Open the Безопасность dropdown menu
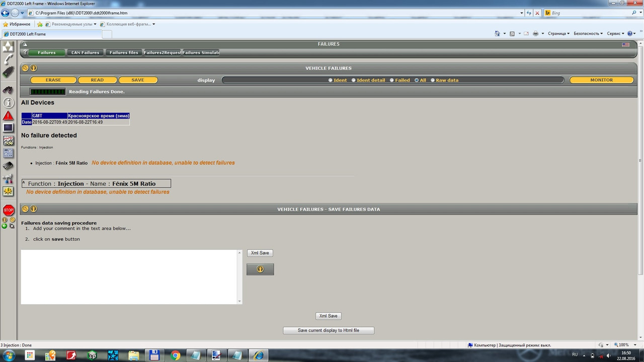644x362 pixels. [x=588, y=34]
